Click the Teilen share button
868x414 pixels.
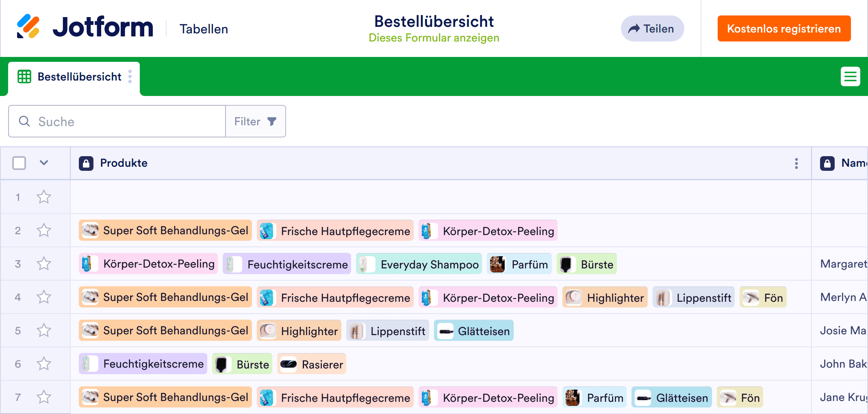(x=652, y=28)
